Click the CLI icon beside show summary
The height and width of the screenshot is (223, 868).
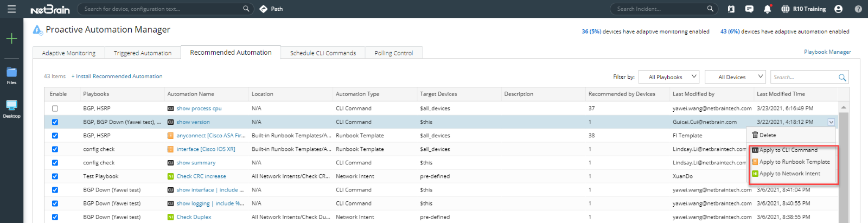tap(170, 163)
